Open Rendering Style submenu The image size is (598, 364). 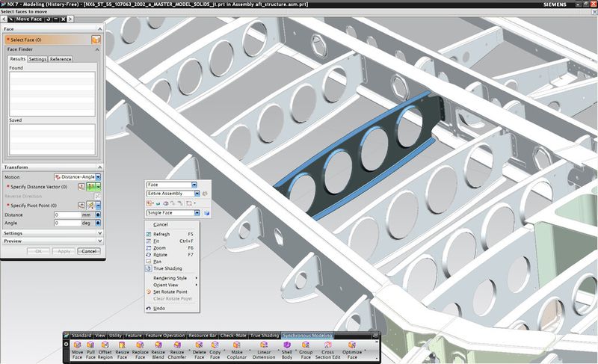172,278
